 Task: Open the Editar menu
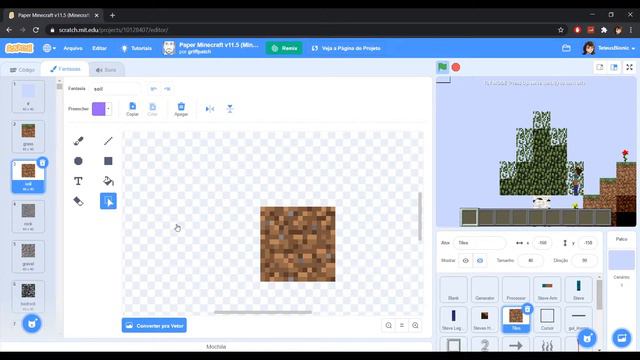[x=99, y=48]
